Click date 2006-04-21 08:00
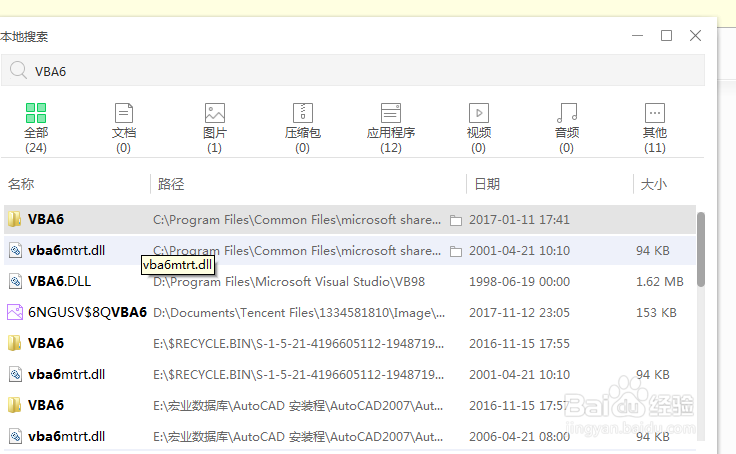736x454 pixels. point(520,437)
